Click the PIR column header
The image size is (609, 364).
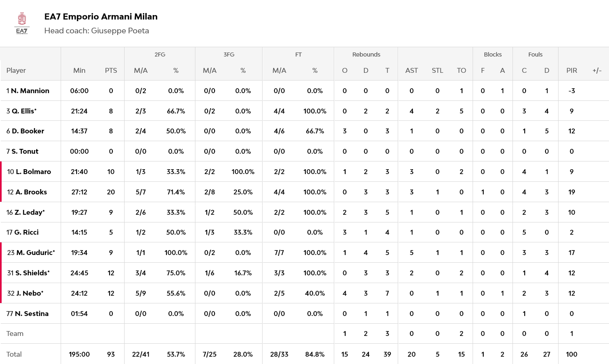pyautogui.click(x=572, y=70)
